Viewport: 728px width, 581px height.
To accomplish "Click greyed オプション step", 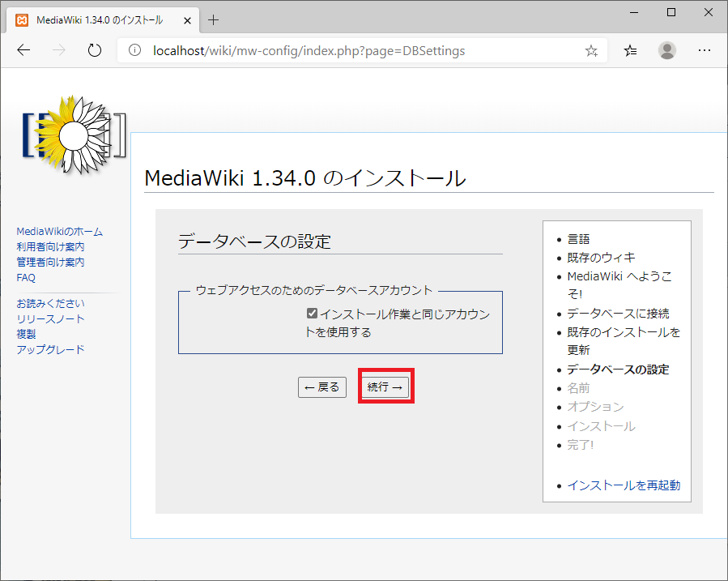I will (595, 406).
